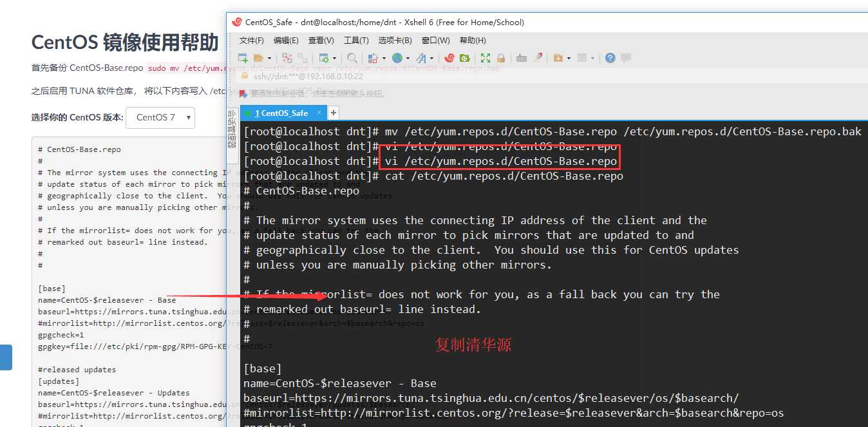Screen dimensions: 868x427
Task: Open the 选项卡(B) menu
Action: click(395, 40)
